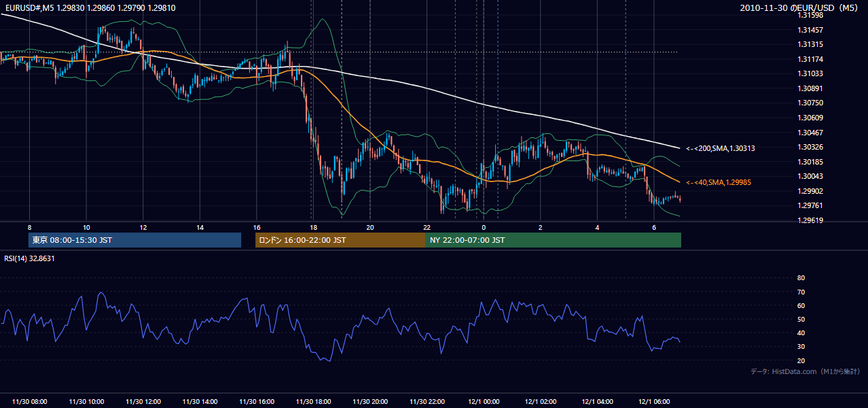
Task: Click the '12/1 02:00' bottom time label
Action: click(x=541, y=402)
